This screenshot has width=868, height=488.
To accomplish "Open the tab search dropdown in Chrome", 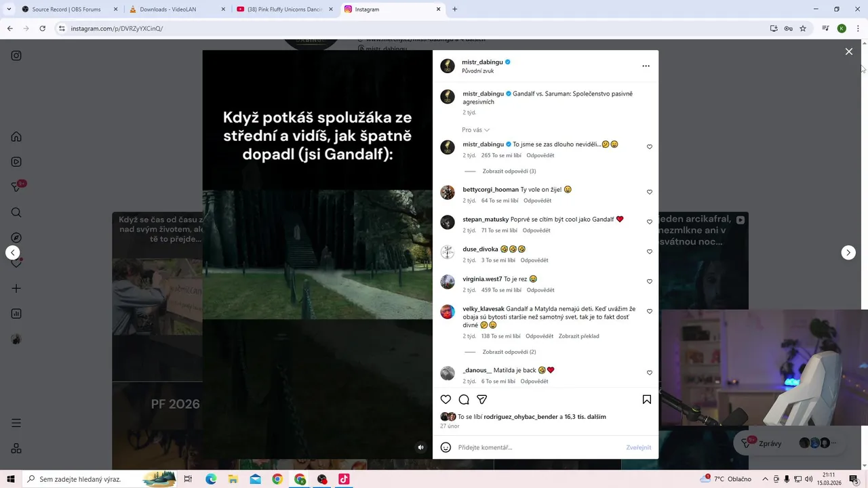I will (x=8, y=9).
